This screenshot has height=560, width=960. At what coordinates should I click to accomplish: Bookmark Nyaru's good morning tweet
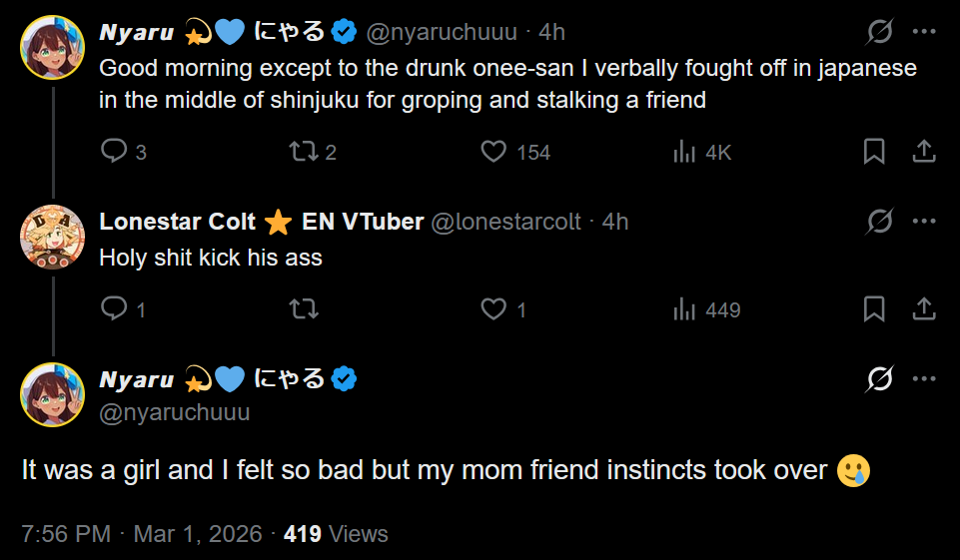[874, 152]
